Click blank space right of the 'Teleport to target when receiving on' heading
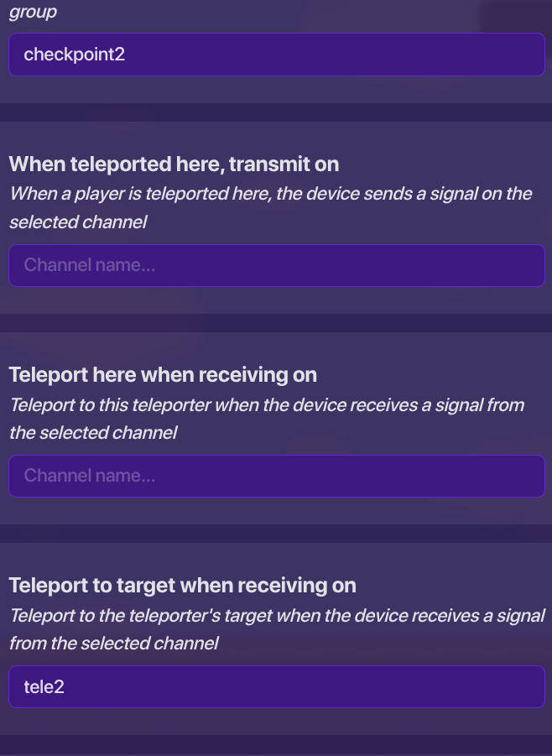 (x=453, y=586)
